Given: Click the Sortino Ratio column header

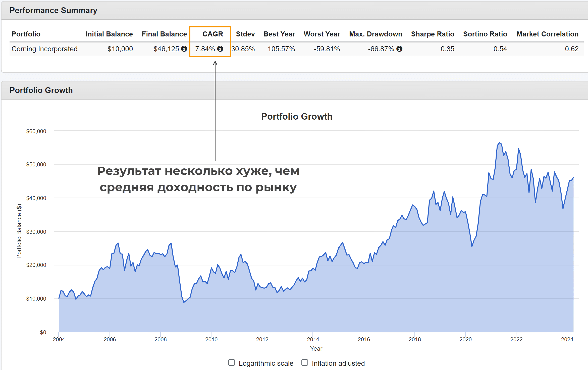Looking at the screenshot, I should pyautogui.click(x=485, y=34).
